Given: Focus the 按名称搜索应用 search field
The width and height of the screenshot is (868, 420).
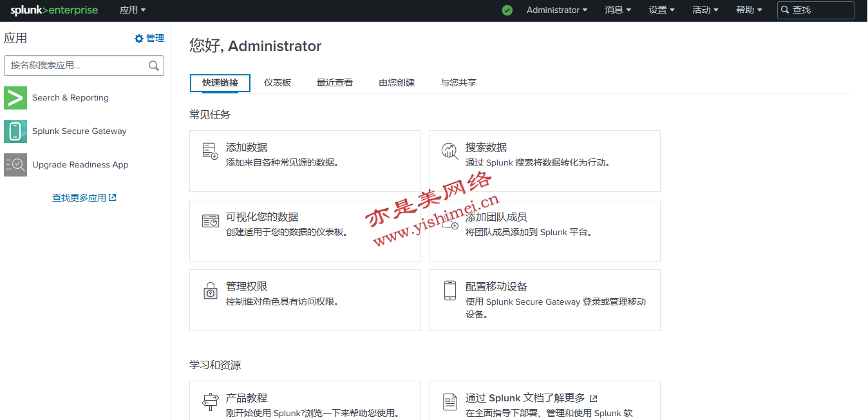Looking at the screenshot, I should [84, 66].
